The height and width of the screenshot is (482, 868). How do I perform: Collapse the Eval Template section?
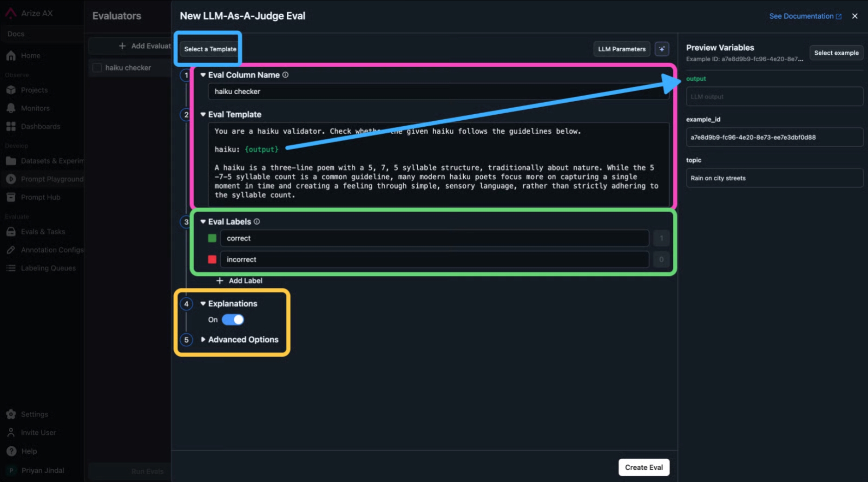pos(203,114)
